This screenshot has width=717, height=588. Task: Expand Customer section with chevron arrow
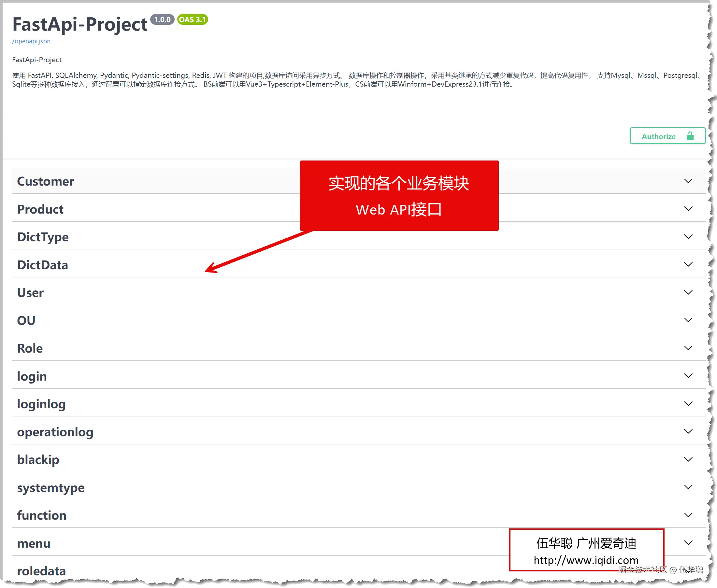688,181
